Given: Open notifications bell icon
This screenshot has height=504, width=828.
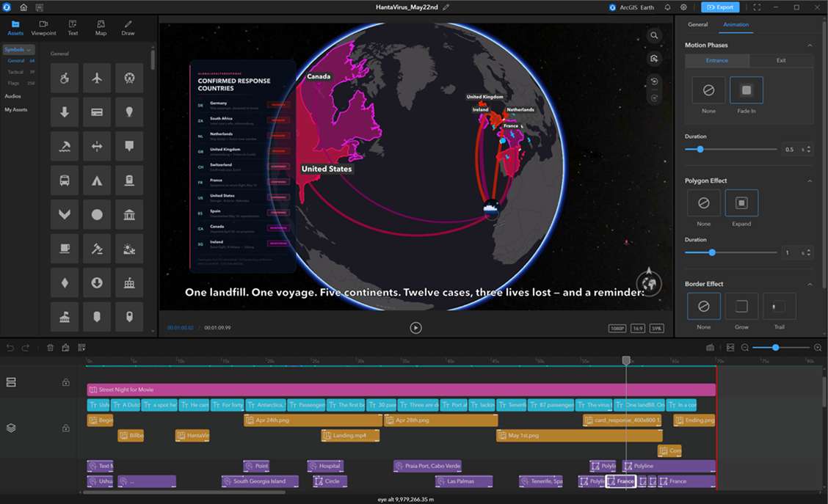Looking at the screenshot, I should (667, 7).
